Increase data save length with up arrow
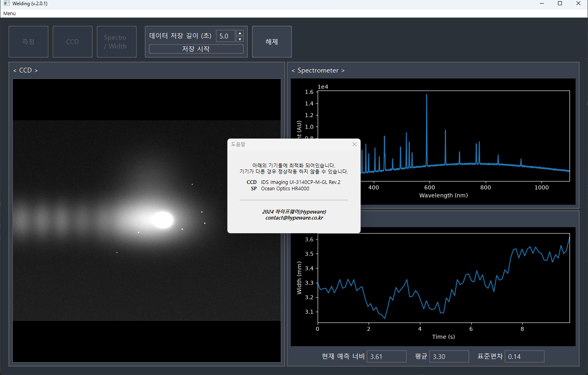The height and width of the screenshot is (375, 588). tap(240, 33)
